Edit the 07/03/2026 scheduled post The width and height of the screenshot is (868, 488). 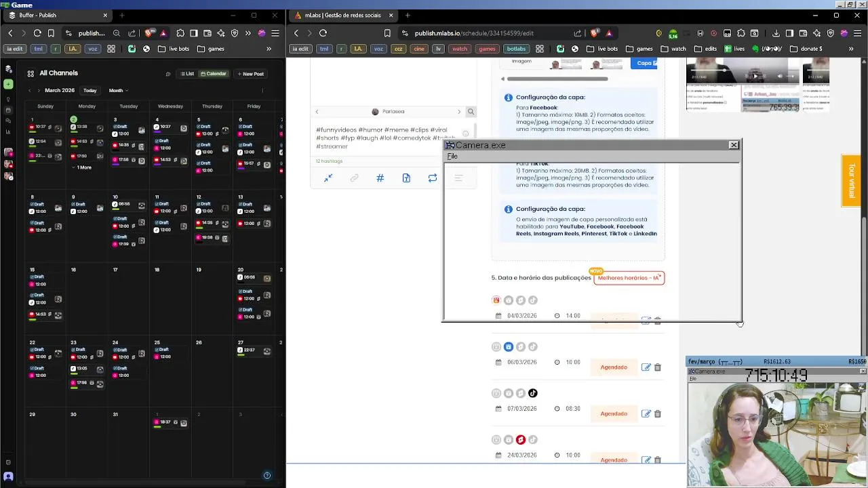coord(646,413)
